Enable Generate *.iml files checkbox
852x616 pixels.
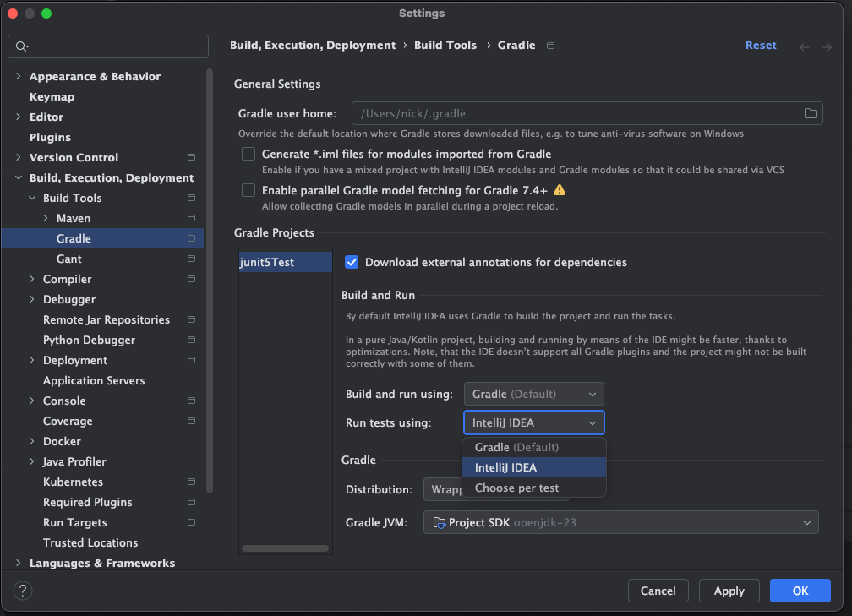click(x=248, y=155)
